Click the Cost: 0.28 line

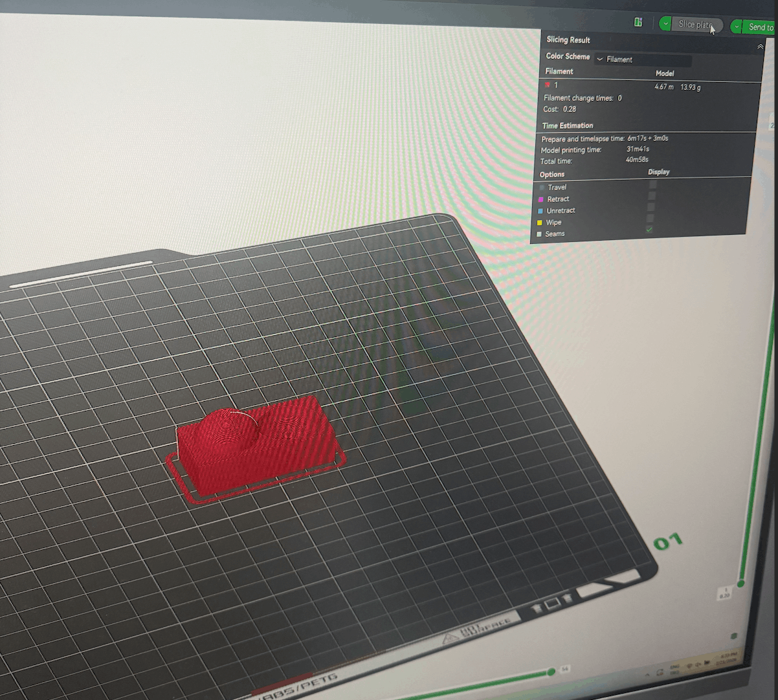click(560, 109)
